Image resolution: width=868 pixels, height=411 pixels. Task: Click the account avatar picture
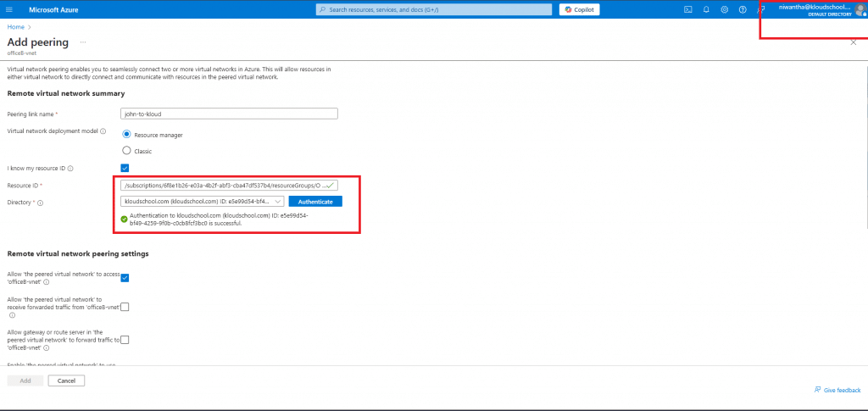[860, 9]
